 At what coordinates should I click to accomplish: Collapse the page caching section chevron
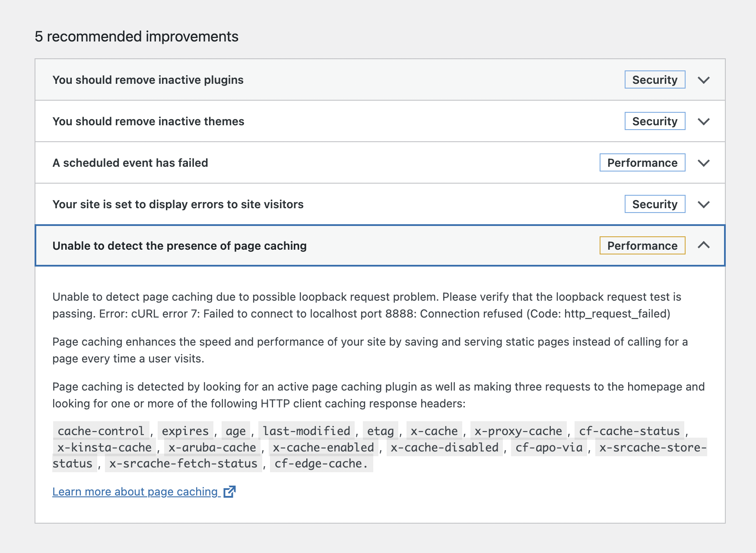(x=704, y=245)
